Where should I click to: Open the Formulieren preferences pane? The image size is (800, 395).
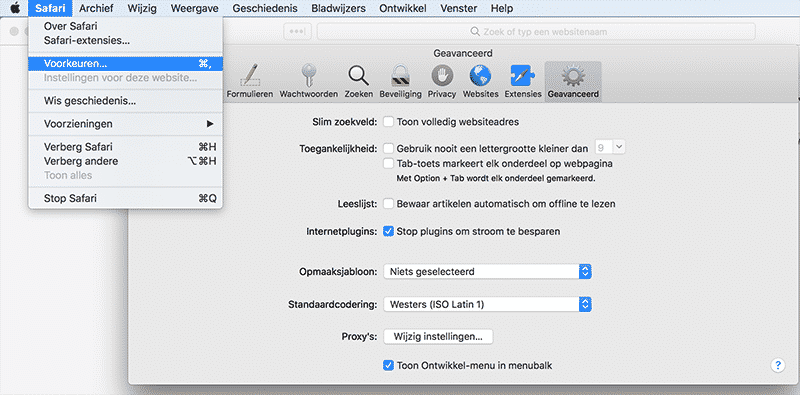click(249, 82)
